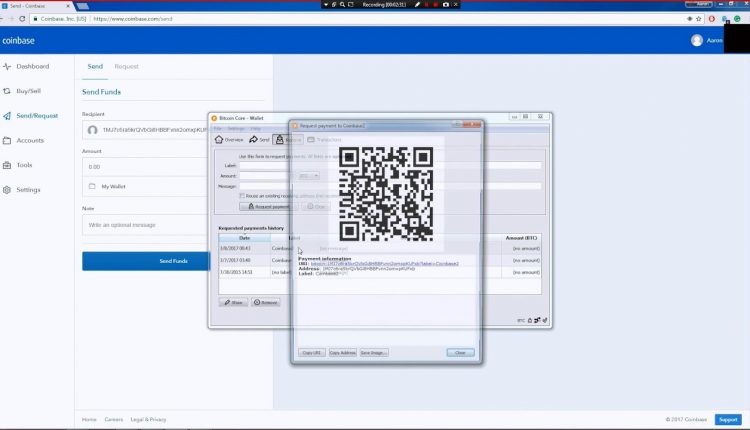Click the optional message note field
The width and height of the screenshot is (750, 430).
[145, 225]
